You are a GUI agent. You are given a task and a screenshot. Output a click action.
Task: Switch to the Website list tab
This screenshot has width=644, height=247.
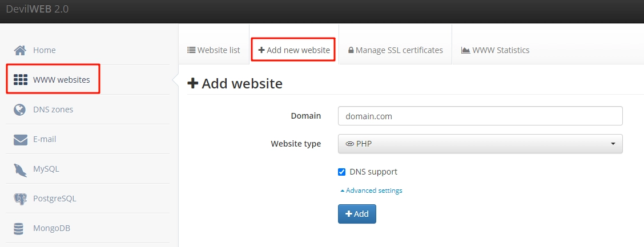(x=214, y=50)
